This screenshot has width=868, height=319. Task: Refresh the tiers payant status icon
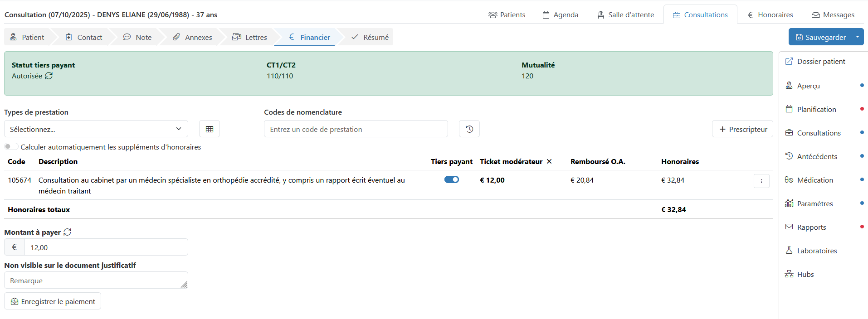point(49,76)
